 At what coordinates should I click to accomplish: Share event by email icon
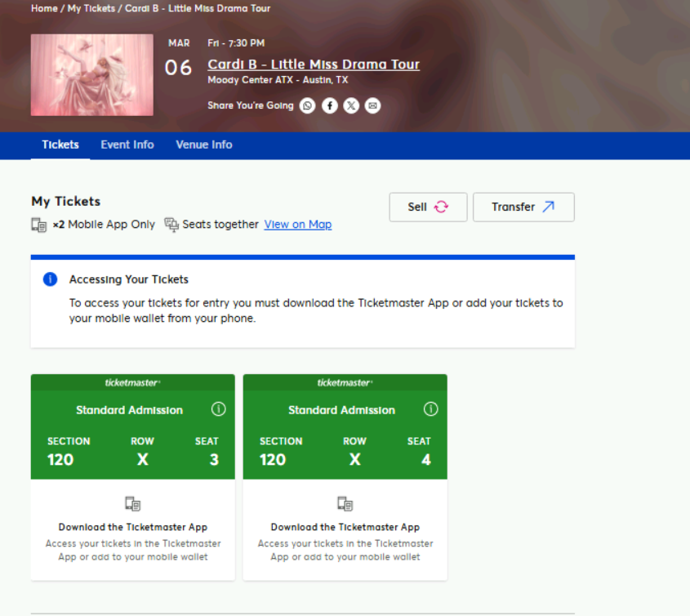(x=372, y=105)
